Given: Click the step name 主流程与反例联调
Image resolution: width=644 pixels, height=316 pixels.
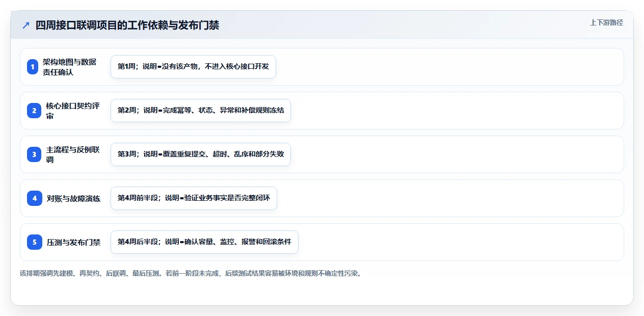Looking at the screenshot, I should point(73,154).
